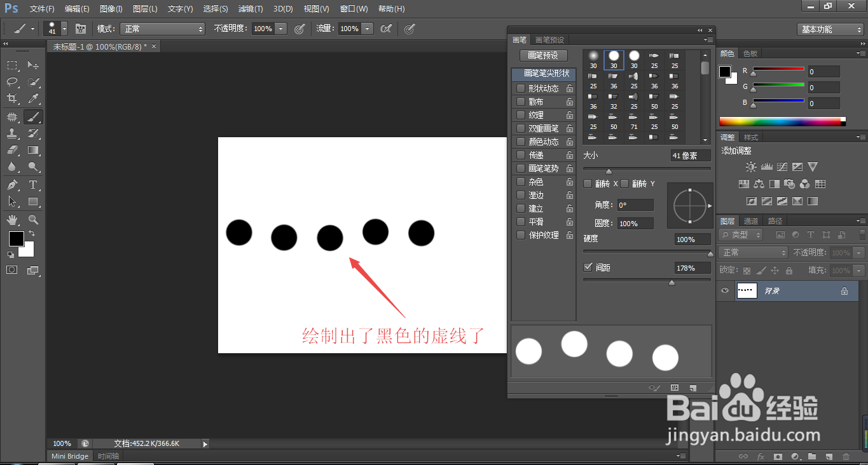Open the 文件(F) menu

tap(42, 9)
